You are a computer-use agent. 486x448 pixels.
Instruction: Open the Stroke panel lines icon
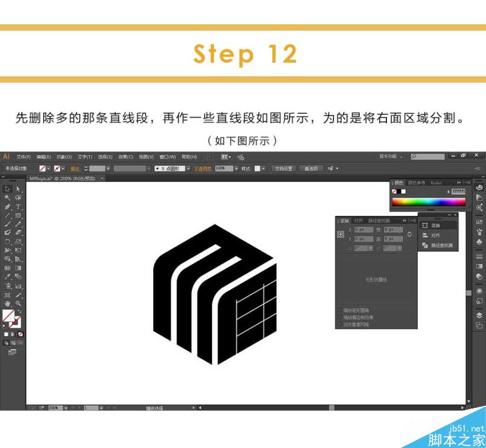click(479, 256)
